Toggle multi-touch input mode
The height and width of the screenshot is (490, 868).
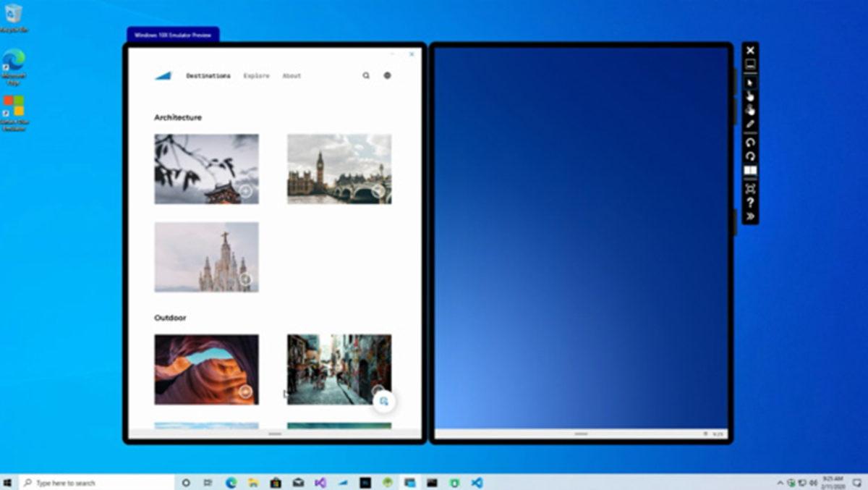tap(750, 111)
